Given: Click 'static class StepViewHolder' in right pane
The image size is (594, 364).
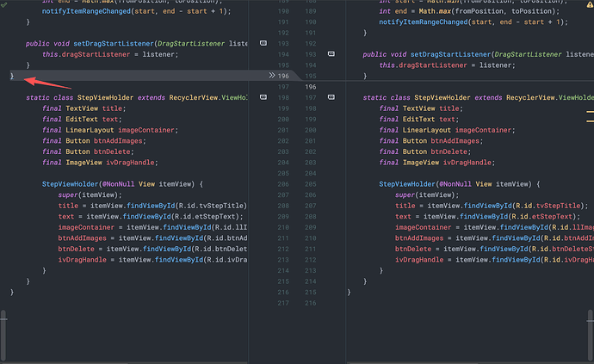Looking at the screenshot, I should tap(417, 97).
